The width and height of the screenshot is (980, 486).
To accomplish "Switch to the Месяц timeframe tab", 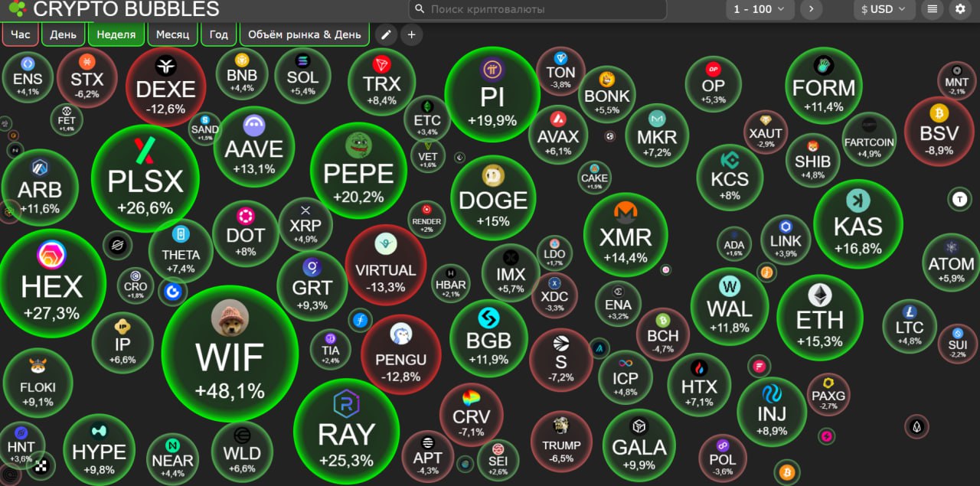I will 172,34.
